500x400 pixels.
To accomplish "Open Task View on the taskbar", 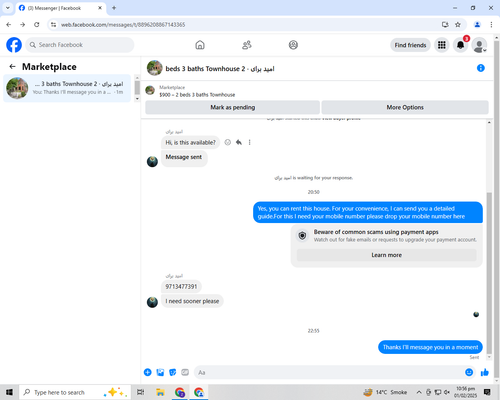I will [x=141, y=392].
